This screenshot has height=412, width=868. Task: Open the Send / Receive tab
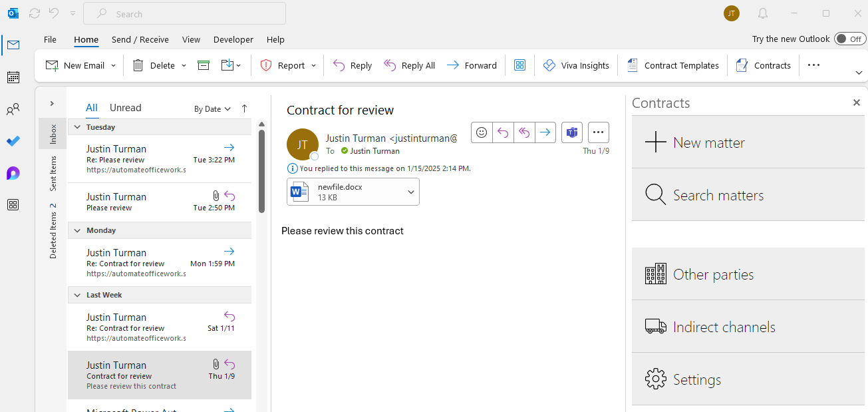140,39
